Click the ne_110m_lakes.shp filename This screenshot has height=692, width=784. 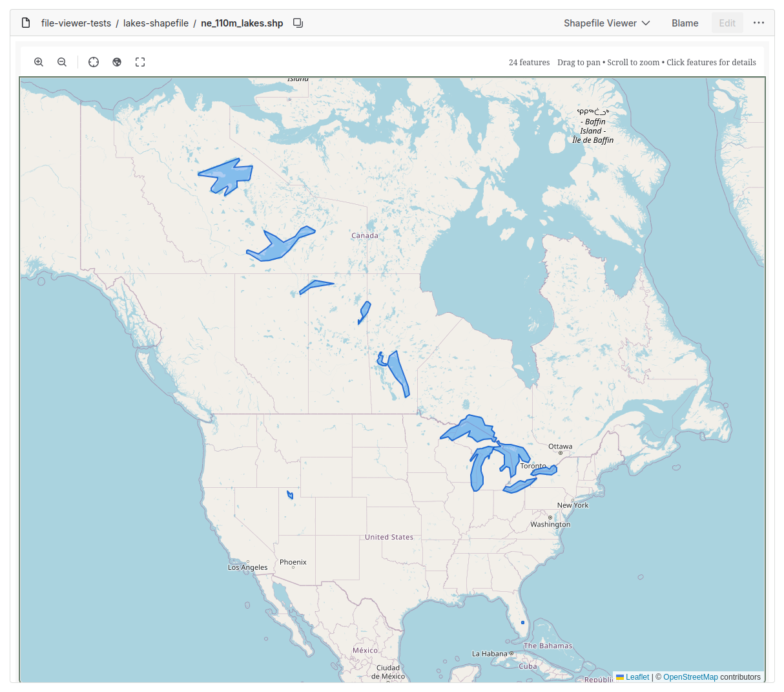(242, 22)
